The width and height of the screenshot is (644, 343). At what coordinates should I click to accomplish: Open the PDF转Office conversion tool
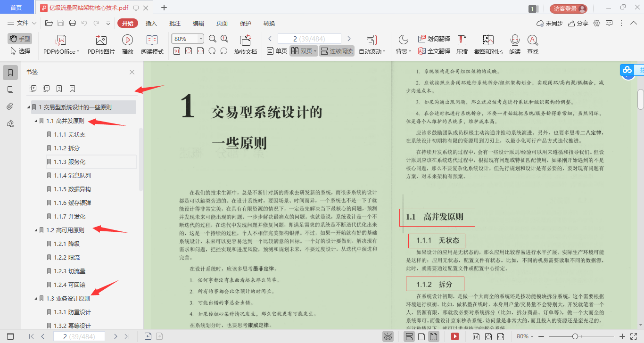click(60, 45)
